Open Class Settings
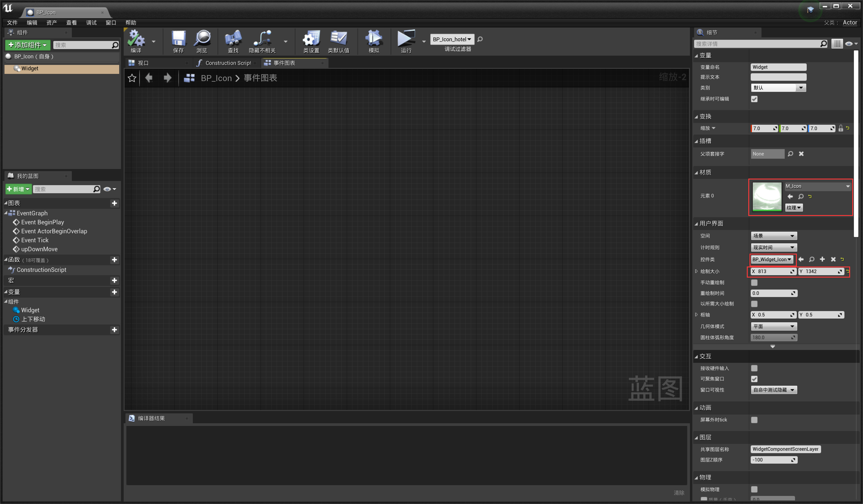 310,41
